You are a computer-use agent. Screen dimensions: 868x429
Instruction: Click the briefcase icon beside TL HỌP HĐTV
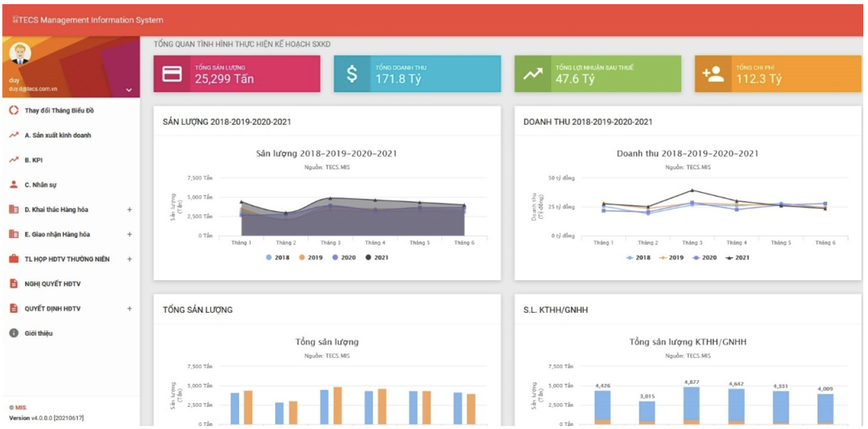pos(14,259)
